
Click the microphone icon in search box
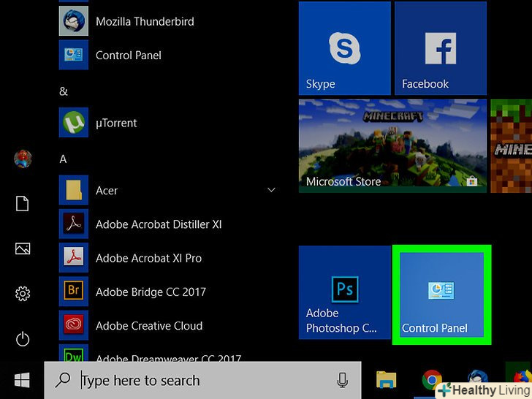[x=342, y=380]
